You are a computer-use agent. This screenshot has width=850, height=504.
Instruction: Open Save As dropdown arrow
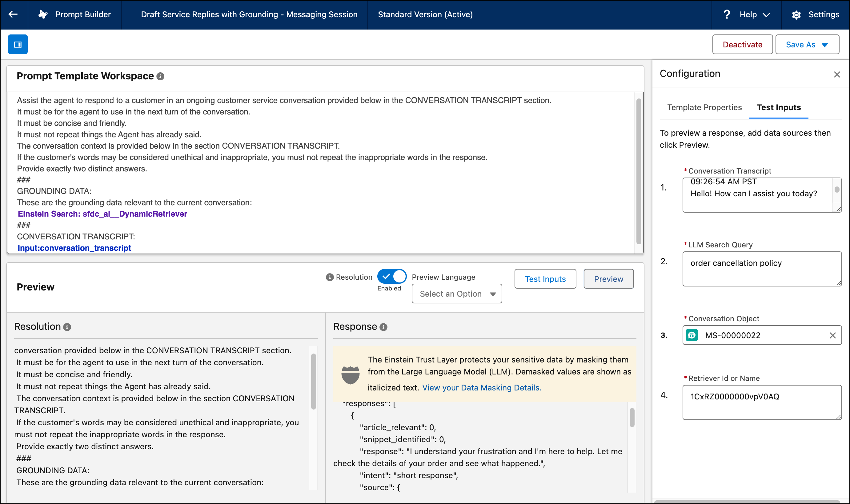coord(824,45)
